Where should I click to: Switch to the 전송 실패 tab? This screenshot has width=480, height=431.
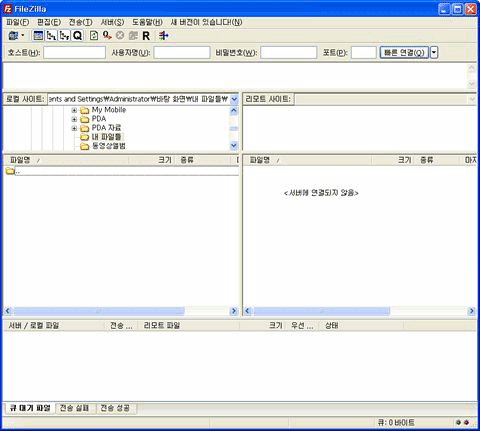74,408
